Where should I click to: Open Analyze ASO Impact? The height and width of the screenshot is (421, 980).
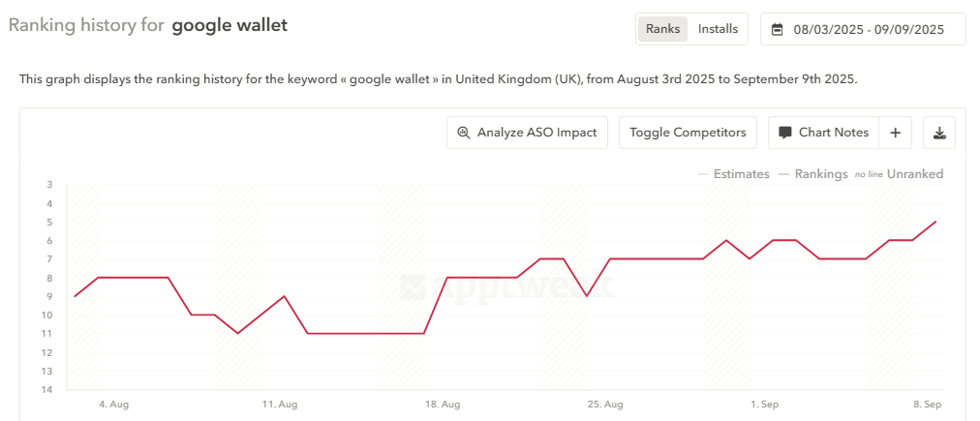(x=527, y=133)
